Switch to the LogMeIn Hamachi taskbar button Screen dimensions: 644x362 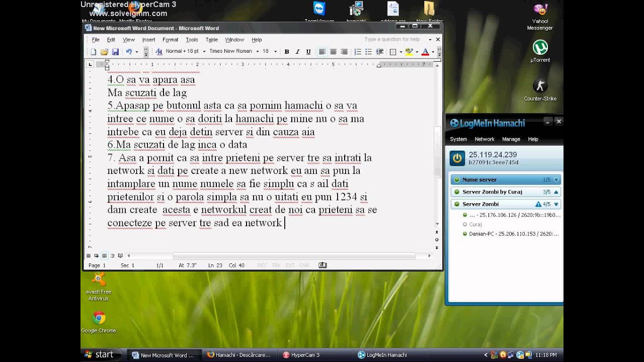tap(390, 355)
